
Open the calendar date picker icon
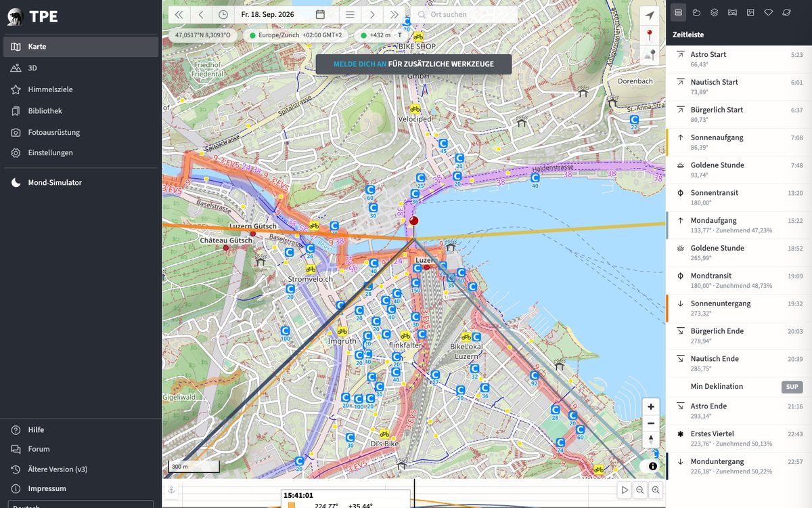click(320, 14)
